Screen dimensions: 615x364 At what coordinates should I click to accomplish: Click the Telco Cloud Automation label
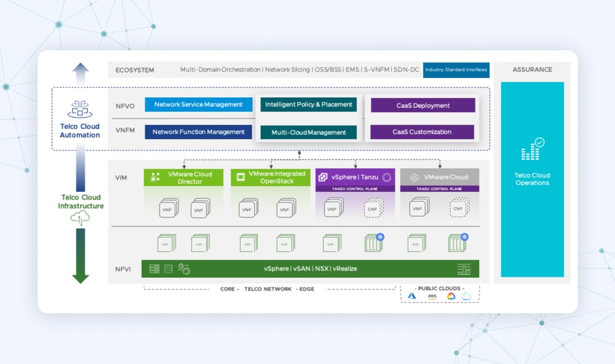click(79, 130)
